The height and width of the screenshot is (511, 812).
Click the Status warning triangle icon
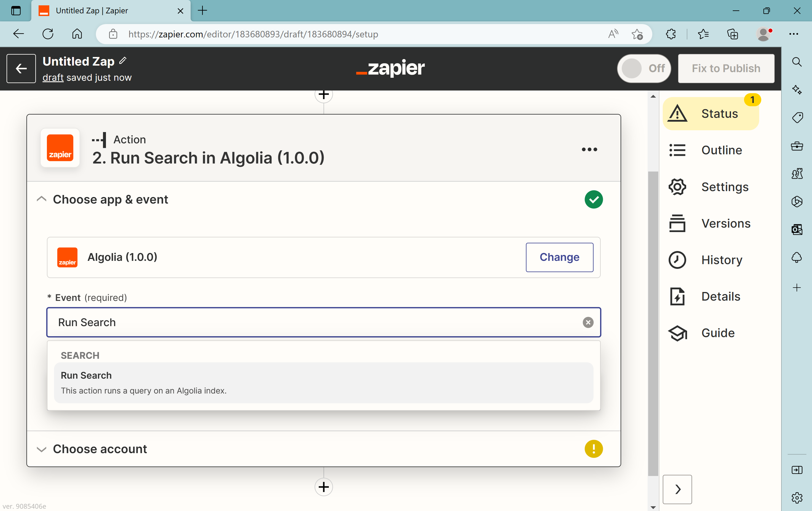[677, 113]
